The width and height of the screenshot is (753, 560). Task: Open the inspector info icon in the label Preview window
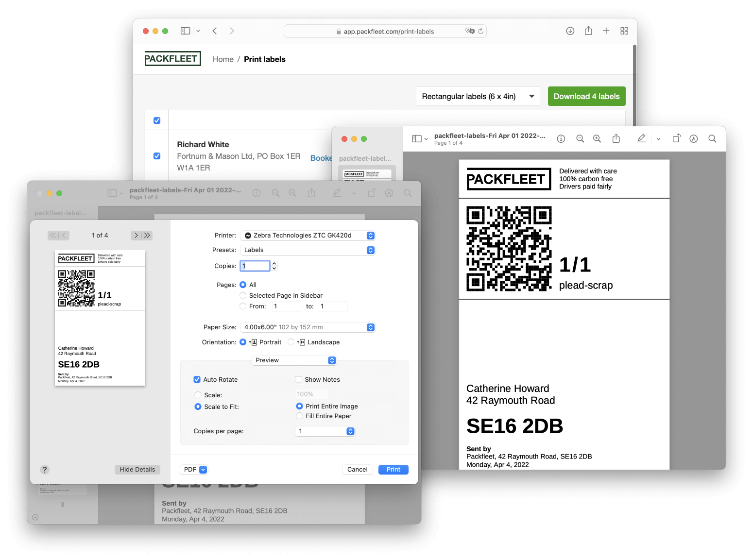click(x=561, y=139)
